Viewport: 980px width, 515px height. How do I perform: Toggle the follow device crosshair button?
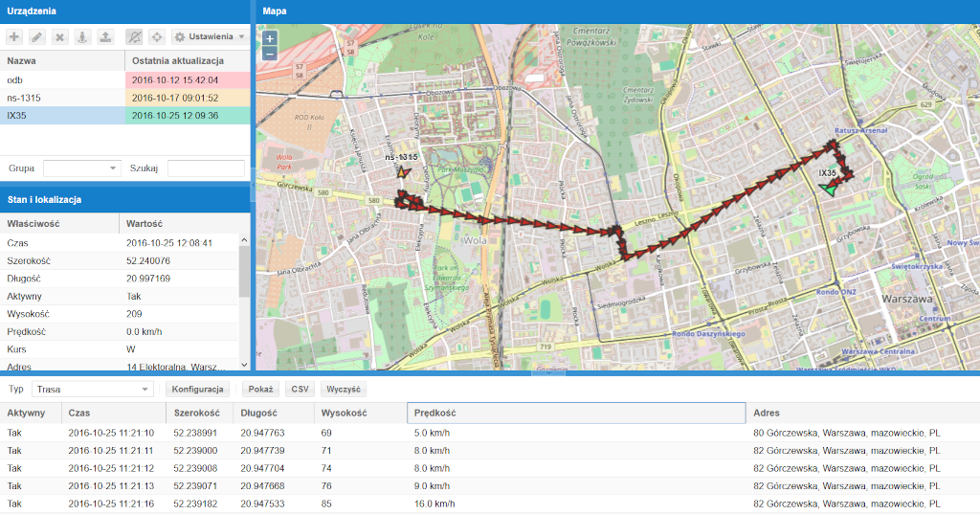(157, 36)
